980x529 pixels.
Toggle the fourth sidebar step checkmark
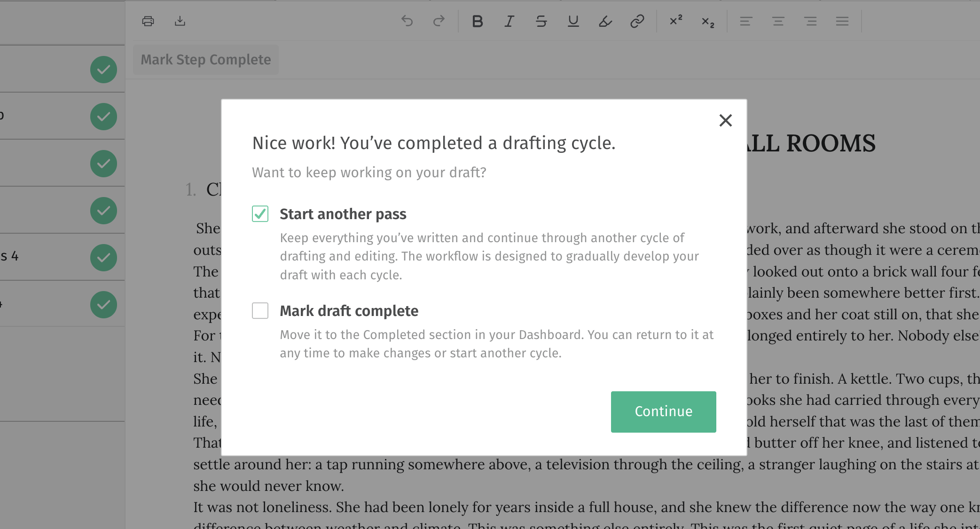[103, 211]
